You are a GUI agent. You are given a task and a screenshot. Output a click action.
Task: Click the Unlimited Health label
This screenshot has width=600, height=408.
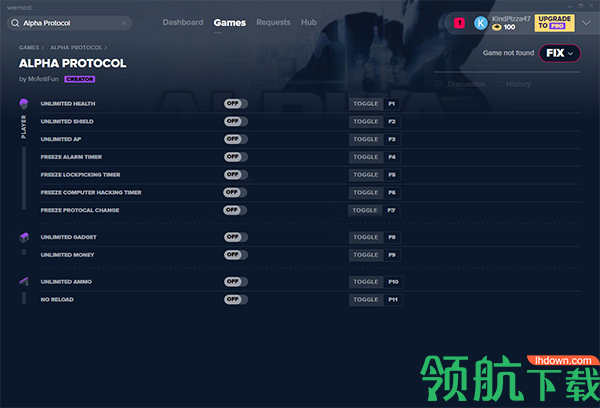[x=68, y=104]
